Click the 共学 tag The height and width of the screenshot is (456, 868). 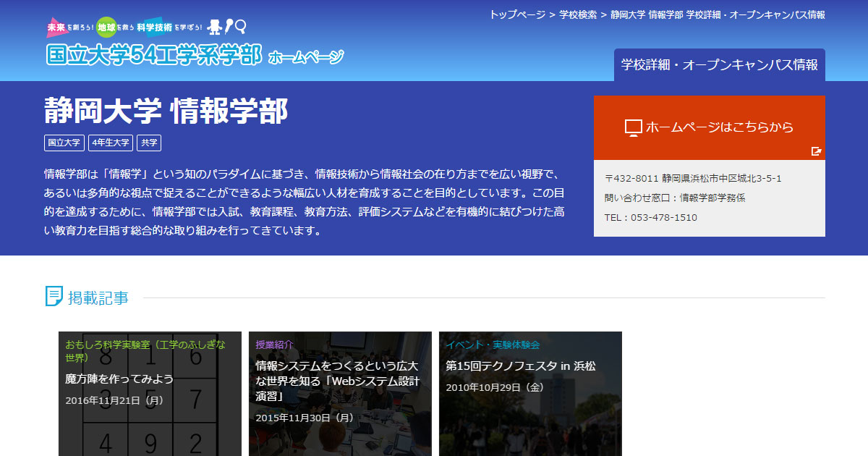point(149,143)
